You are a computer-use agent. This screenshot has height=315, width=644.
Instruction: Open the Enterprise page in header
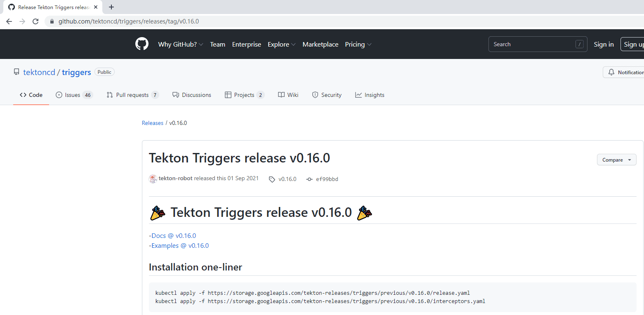247,45
